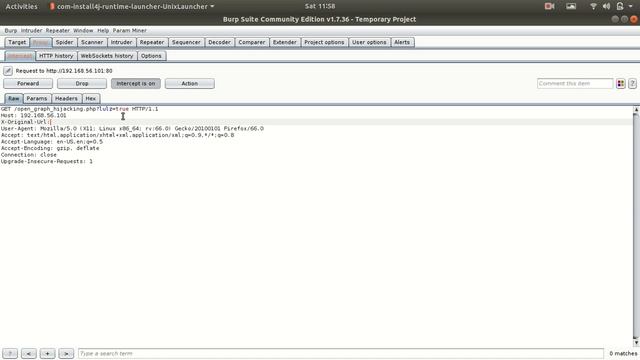Open the Burp menu
The width and height of the screenshot is (640, 360).
tap(11, 30)
